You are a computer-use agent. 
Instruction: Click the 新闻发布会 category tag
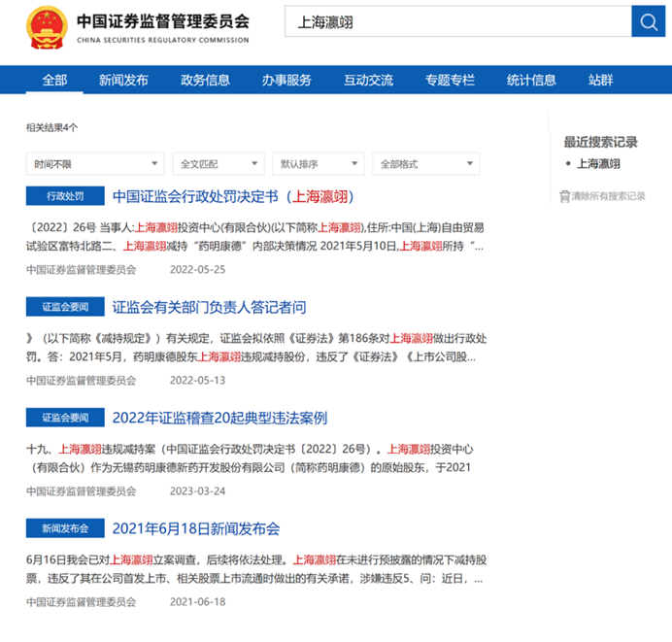pyautogui.click(x=65, y=528)
